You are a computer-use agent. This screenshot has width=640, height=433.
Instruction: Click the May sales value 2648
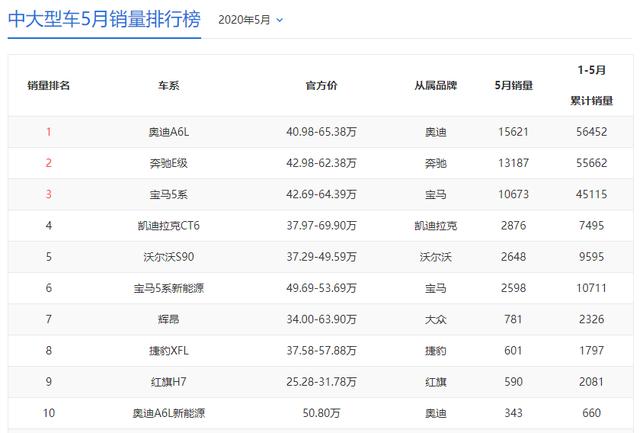pos(513,257)
